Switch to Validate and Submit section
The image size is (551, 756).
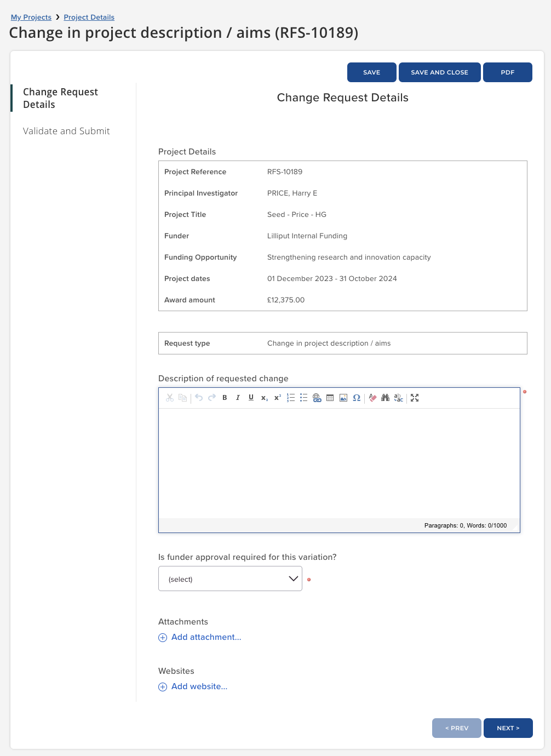pos(66,131)
